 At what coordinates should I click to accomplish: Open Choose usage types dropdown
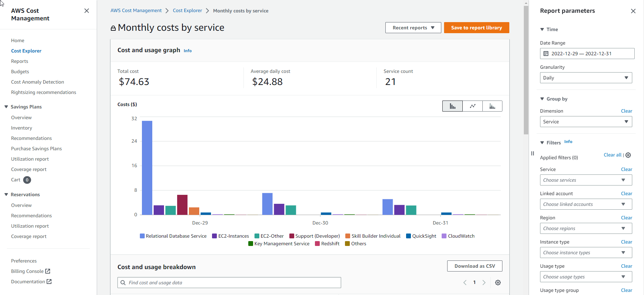pos(586,277)
